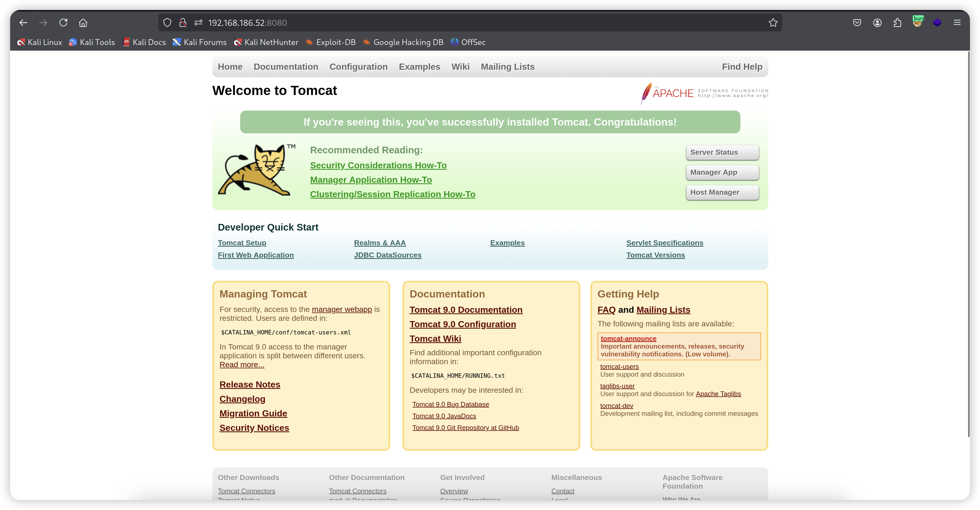Viewport: 980px width, 510px height.
Task: Open Servlet Specifications link
Action: [665, 243]
